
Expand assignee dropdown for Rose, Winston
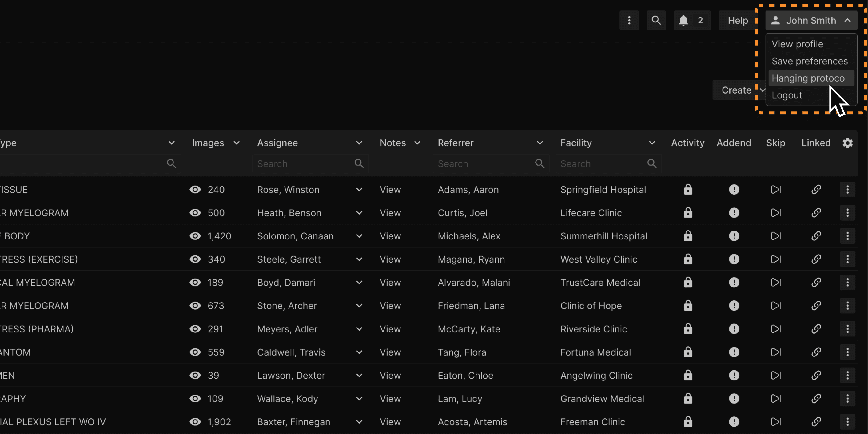coord(359,190)
